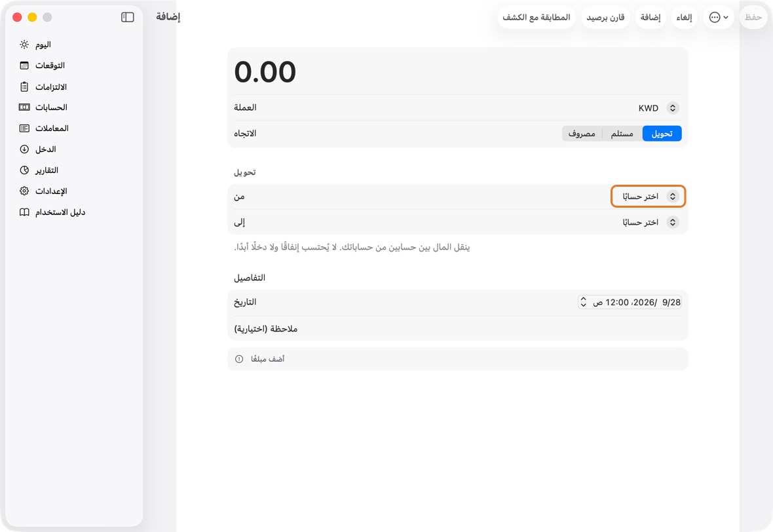Click the حفظ save button
Screen dimensions: 773x532
point(753,17)
